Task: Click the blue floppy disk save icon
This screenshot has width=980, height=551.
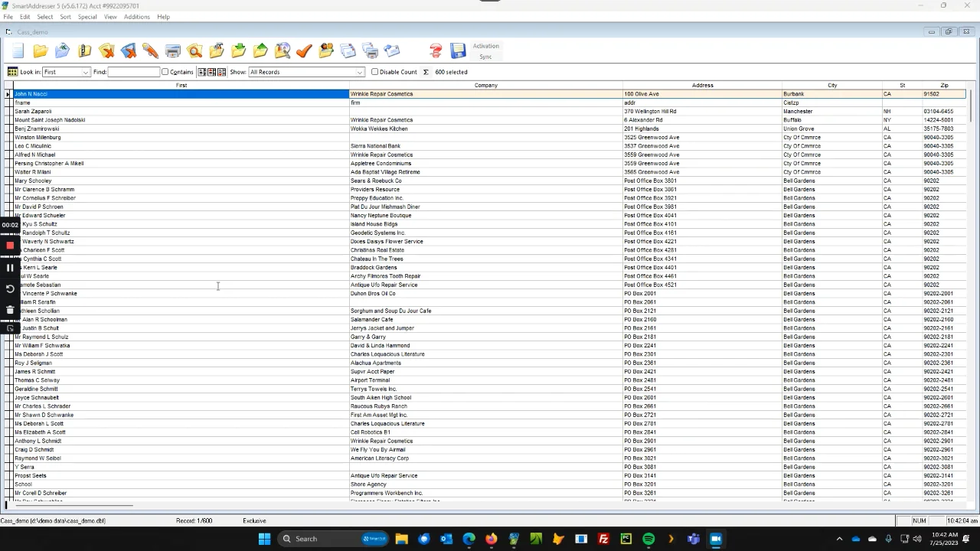Action: tap(458, 51)
